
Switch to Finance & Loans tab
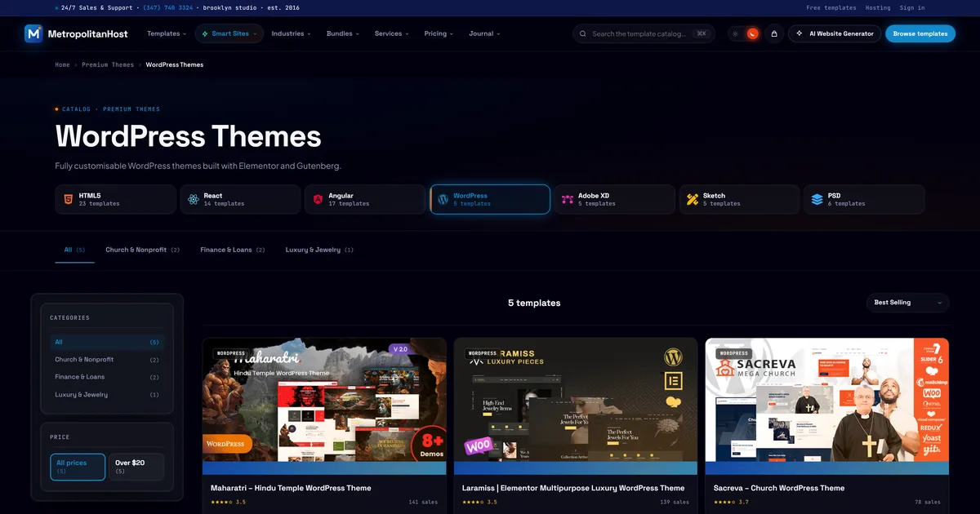coord(233,250)
